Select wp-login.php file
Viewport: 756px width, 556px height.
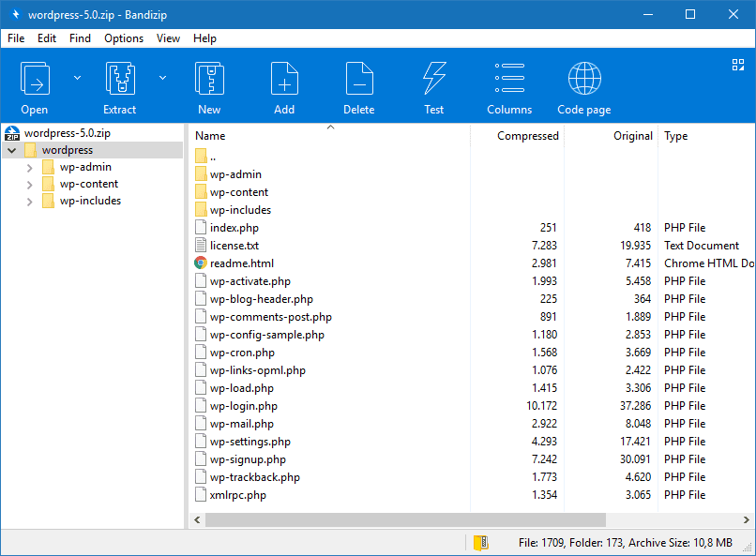click(x=244, y=406)
